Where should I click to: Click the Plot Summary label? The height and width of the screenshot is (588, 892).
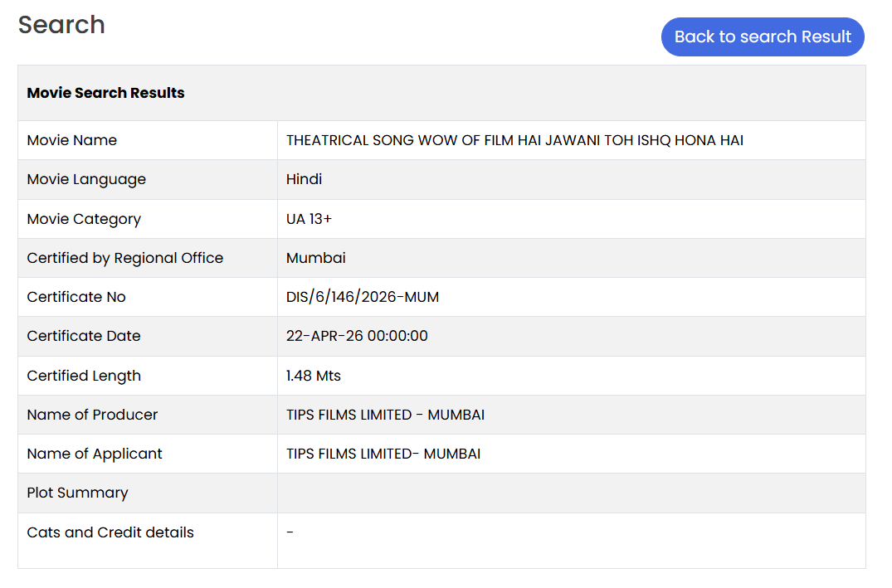77,493
